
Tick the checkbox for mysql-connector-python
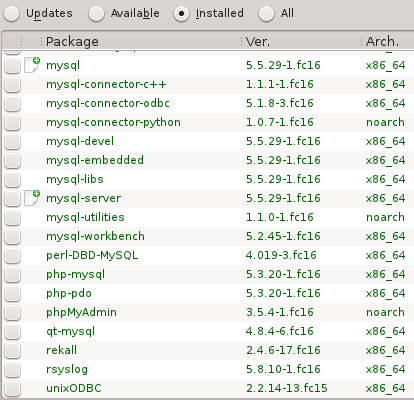pyautogui.click(x=13, y=122)
